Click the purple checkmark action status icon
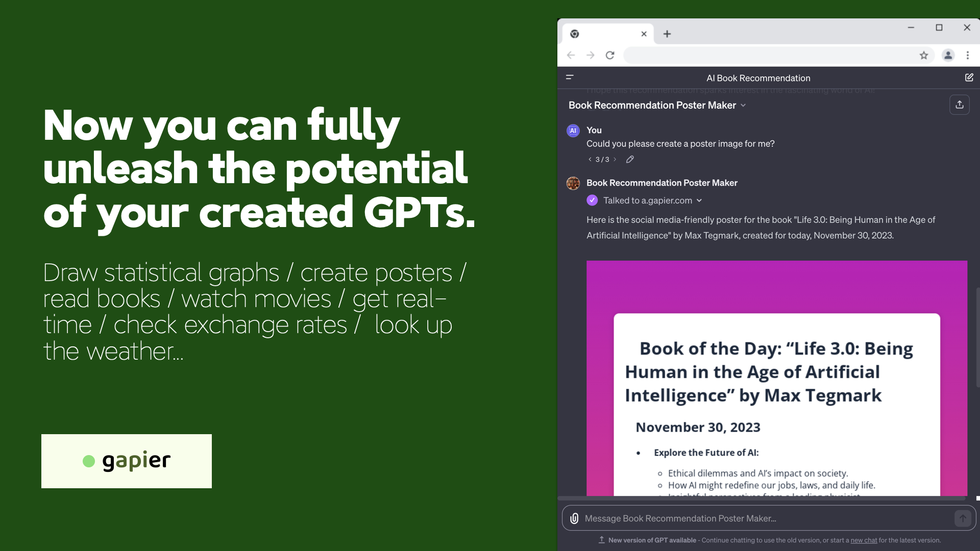980x551 pixels. pyautogui.click(x=592, y=201)
